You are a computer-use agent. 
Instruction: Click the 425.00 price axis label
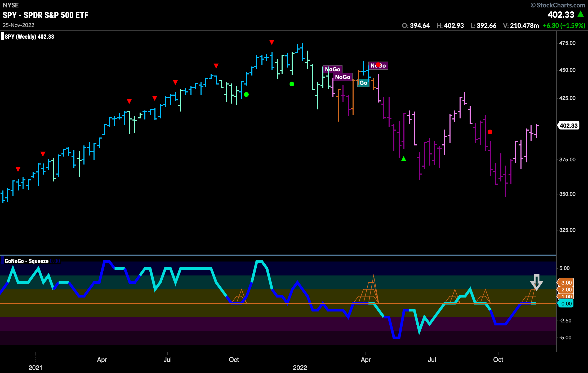(x=567, y=98)
